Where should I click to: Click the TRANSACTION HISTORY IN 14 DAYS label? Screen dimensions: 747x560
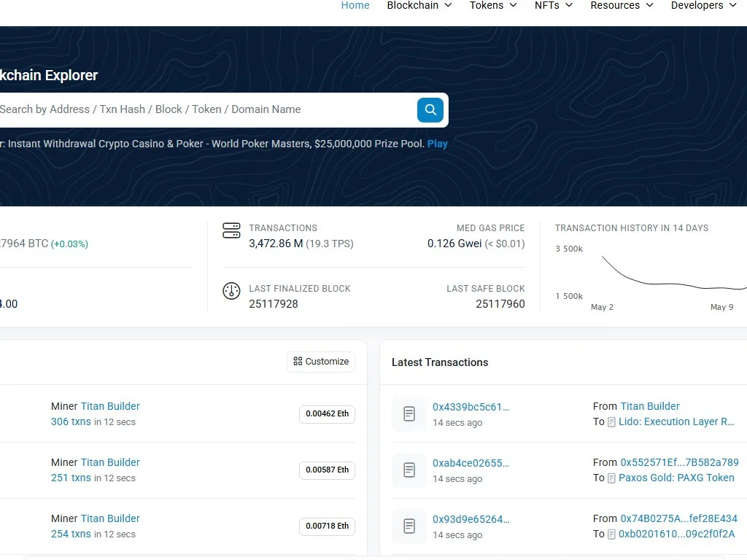tap(632, 228)
